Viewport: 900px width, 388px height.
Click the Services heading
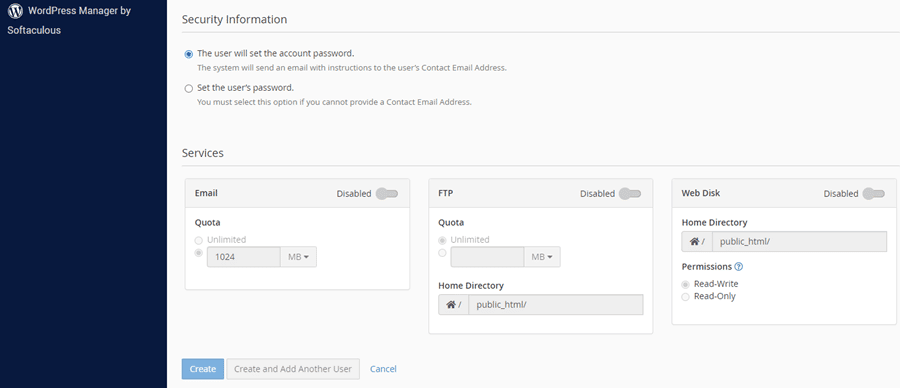click(x=203, y=153)
